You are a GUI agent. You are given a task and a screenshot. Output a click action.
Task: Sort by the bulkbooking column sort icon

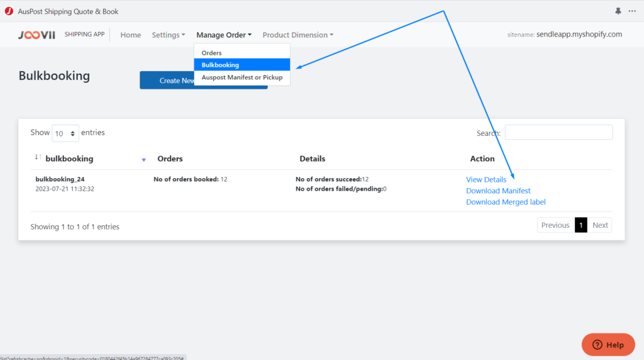coord(38,157)
